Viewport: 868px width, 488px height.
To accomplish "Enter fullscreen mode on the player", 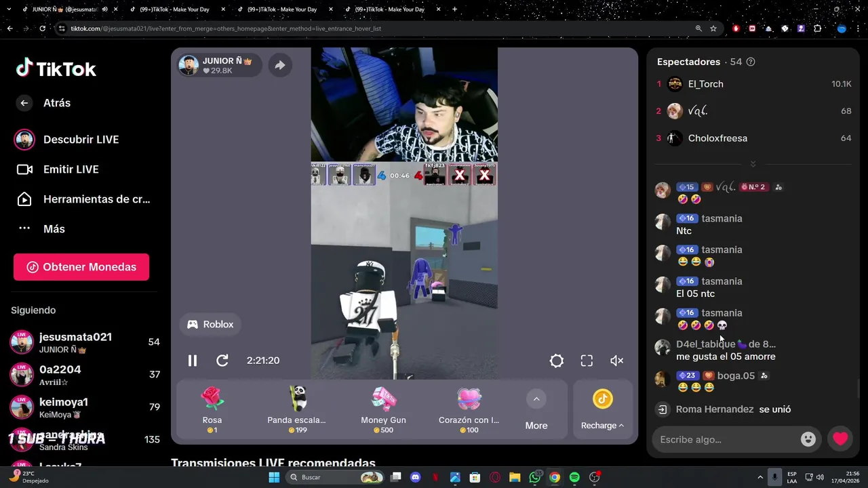I will coord(587,361).
